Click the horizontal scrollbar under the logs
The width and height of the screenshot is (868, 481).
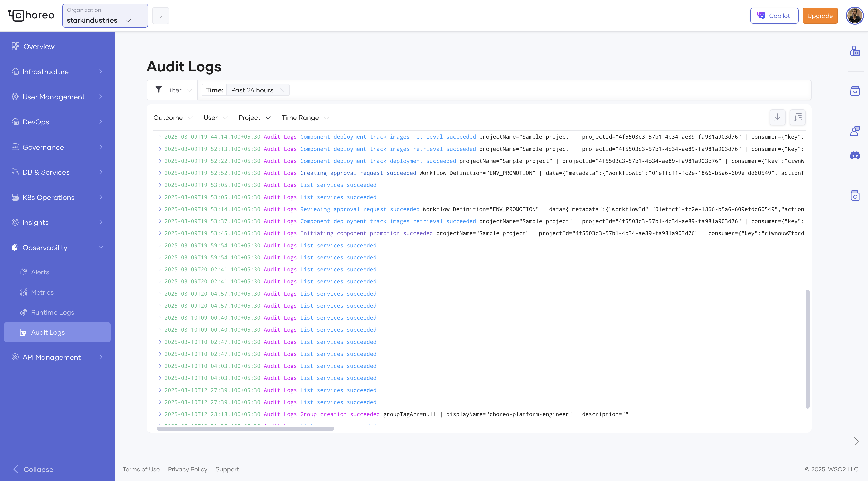click(245, 429)
